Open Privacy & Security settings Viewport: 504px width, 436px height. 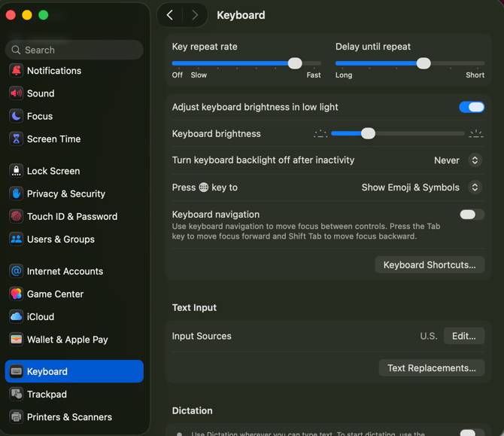(x=66, y=194)
